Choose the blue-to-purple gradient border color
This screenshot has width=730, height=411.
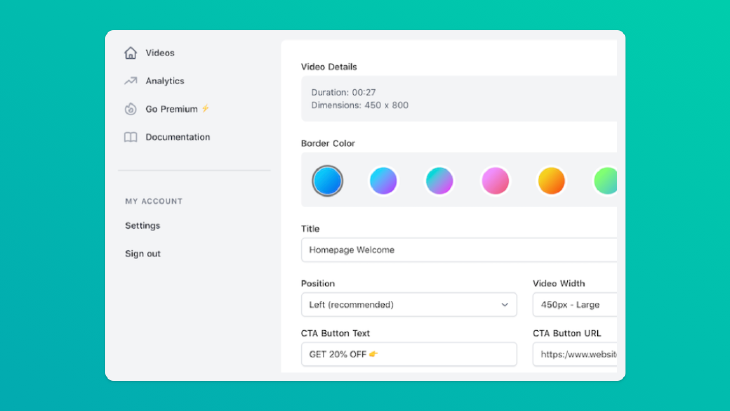[384, 180]
